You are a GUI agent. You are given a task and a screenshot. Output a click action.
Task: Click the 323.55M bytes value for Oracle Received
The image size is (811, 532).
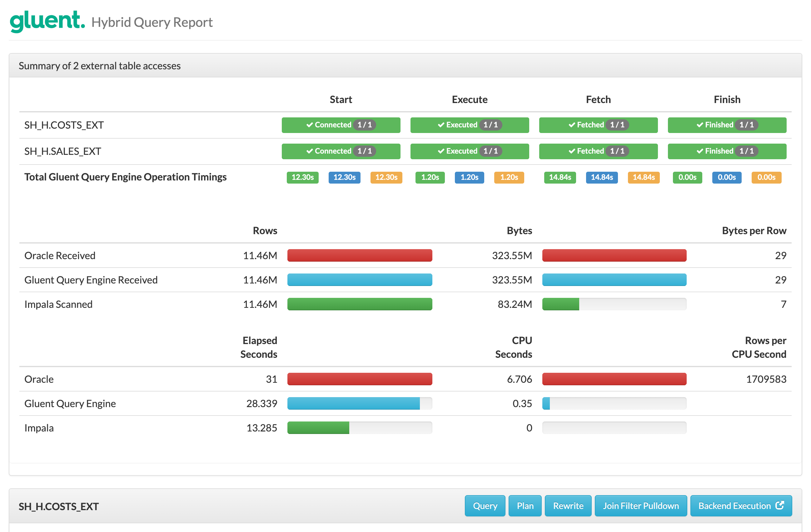pos(512,255)
